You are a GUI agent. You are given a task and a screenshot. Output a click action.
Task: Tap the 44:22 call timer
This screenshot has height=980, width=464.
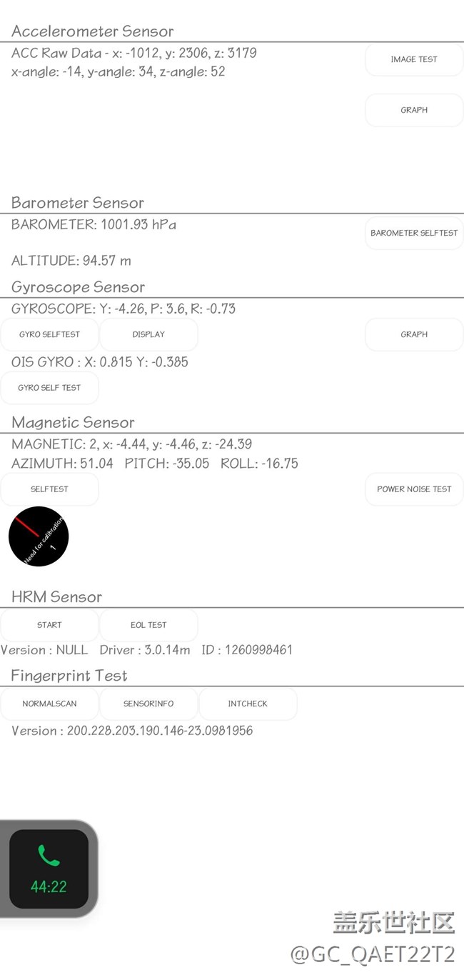[49, 887]
